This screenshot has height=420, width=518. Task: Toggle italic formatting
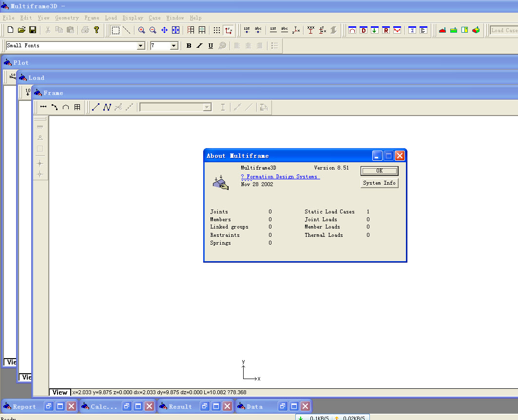[199, 46]
